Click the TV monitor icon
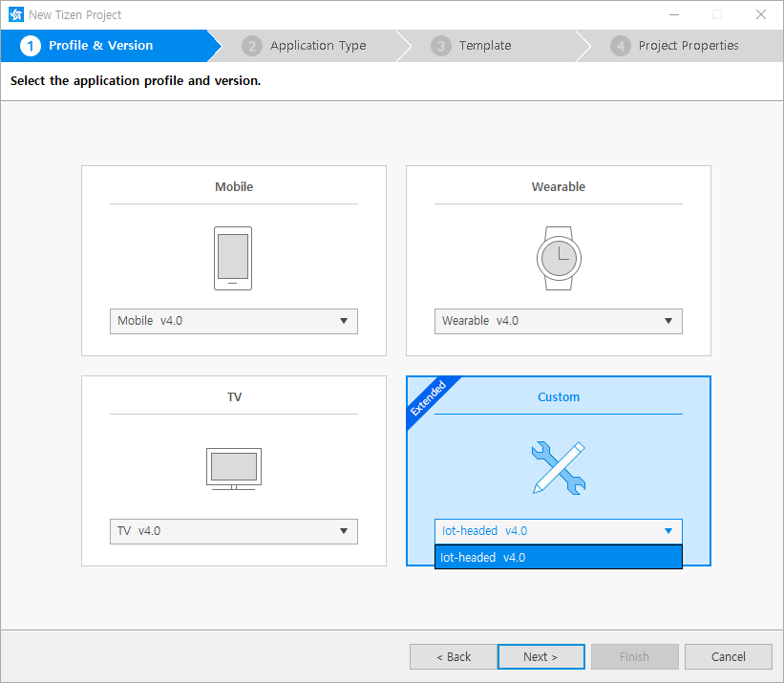Screen dimensions: 784x683 (x=233, y=468)
